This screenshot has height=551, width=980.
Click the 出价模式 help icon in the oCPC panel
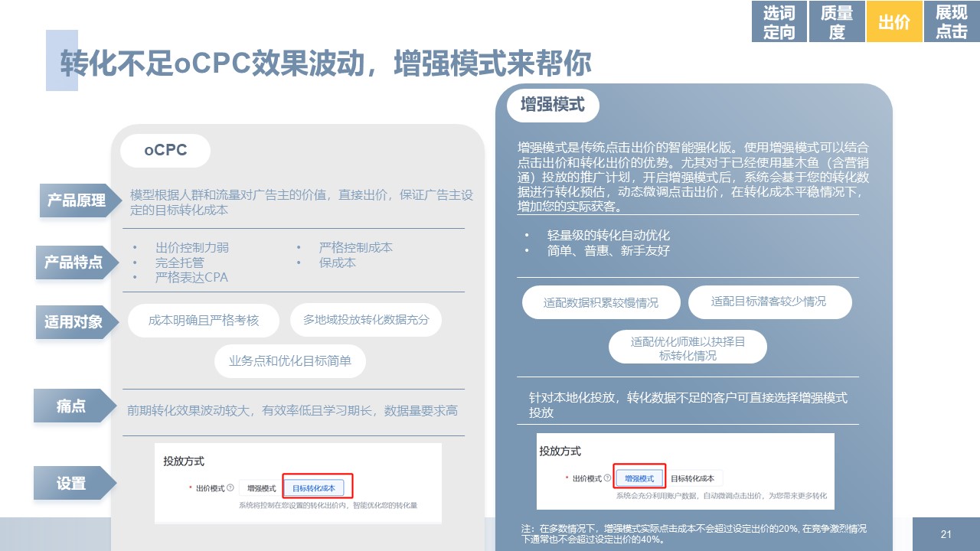230,487
